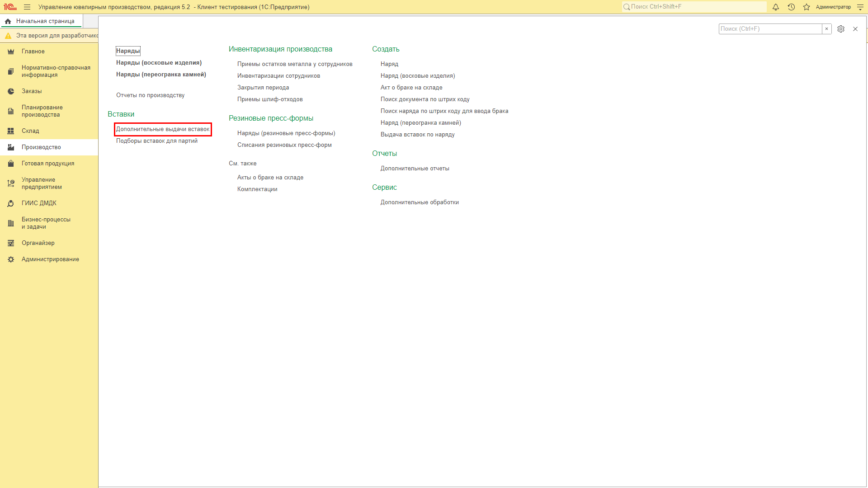Screen dimensions: 868x488
Task: Open the history clock icon
Action: 791,7
